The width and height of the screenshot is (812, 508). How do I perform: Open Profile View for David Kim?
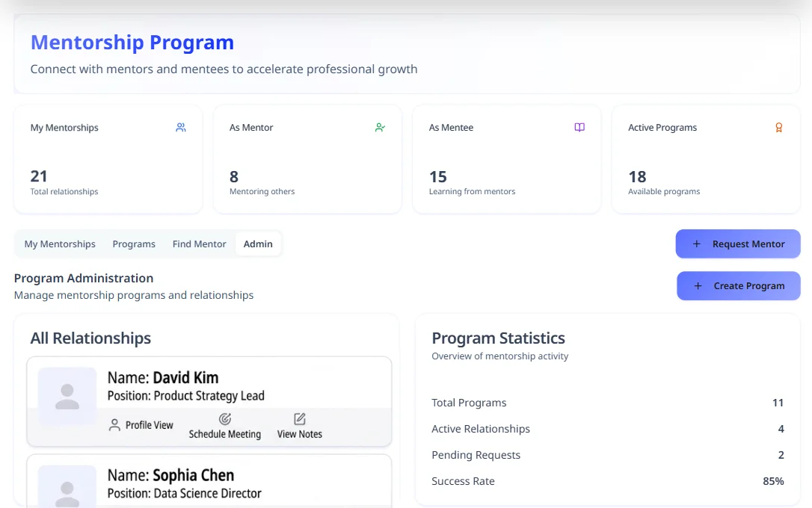click(141, 425)
